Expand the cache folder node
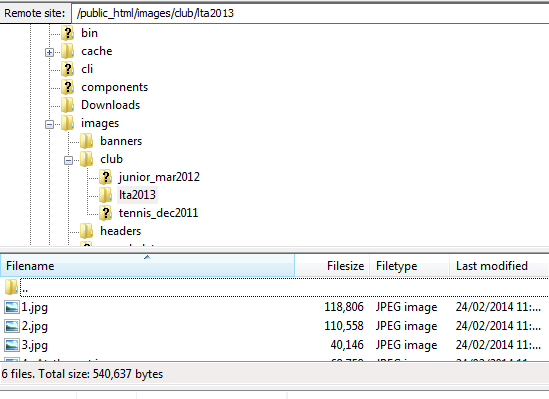Image resolution: width=549 pixels, height=399 pixels. [49, 52]
